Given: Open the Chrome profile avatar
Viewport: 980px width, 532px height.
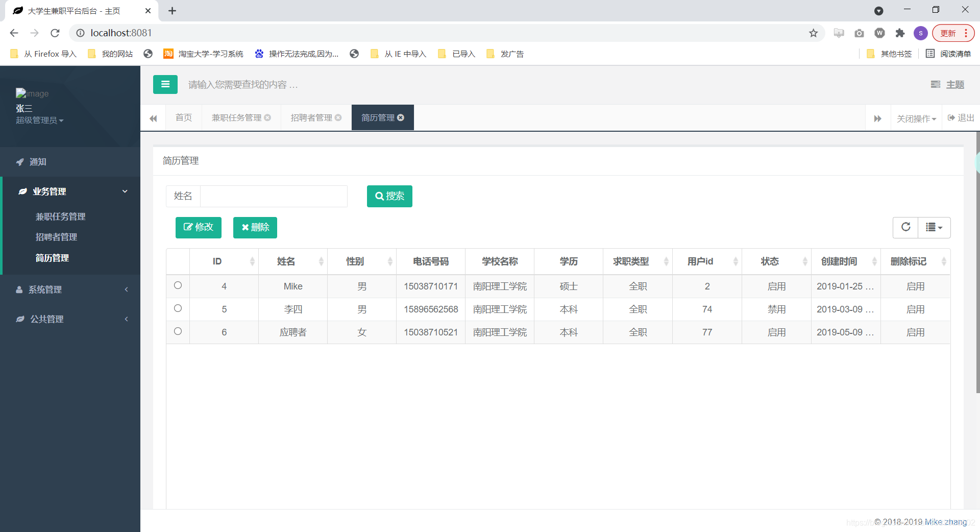Looking at the screenshot, I should 920,33.
